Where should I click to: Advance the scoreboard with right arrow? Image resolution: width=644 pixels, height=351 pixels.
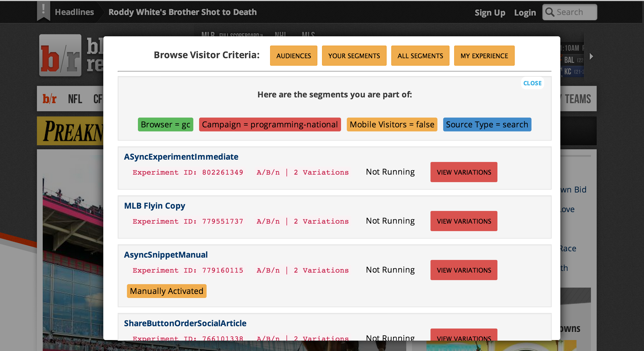pos(591,56)
